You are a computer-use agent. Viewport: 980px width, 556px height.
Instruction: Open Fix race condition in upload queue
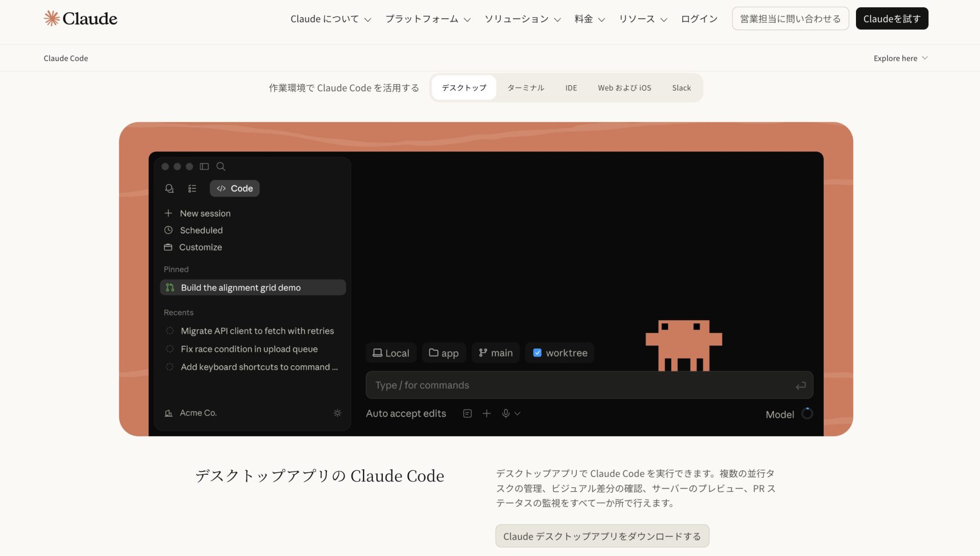(x=241, y=349)
